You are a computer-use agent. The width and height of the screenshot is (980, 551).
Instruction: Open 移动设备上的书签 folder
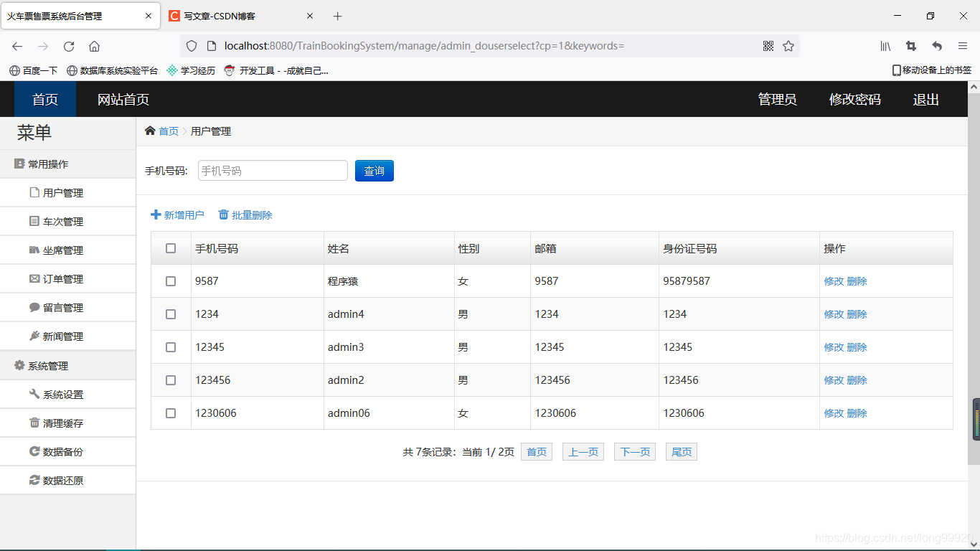coord(931,70)
